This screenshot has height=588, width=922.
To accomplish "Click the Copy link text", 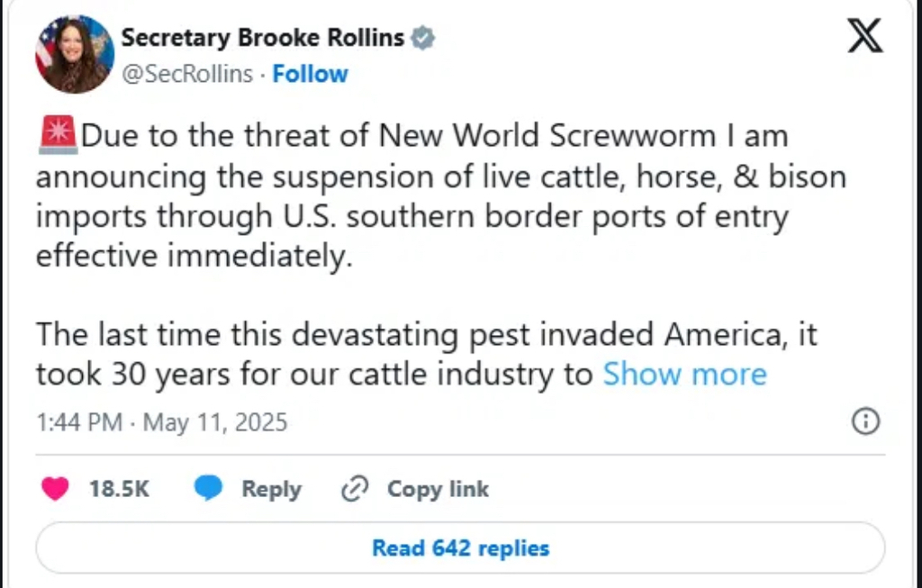I will click(x=438, y=489).
